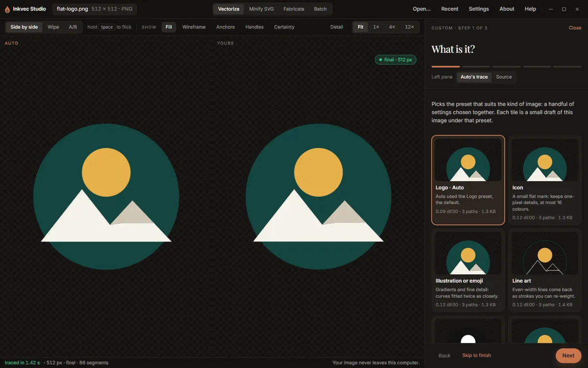Open the Settings menu
Screen dimensions: 588x368
479,9
